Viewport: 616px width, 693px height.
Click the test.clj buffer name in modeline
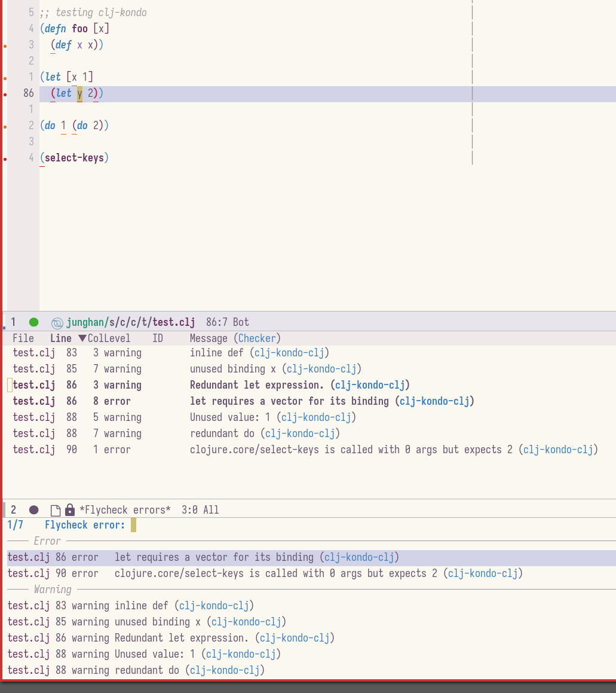click(x=173, y=322)
